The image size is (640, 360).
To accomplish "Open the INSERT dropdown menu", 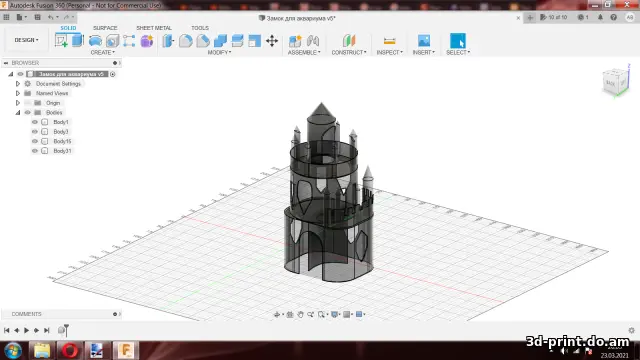I will [x=424, y=53].
